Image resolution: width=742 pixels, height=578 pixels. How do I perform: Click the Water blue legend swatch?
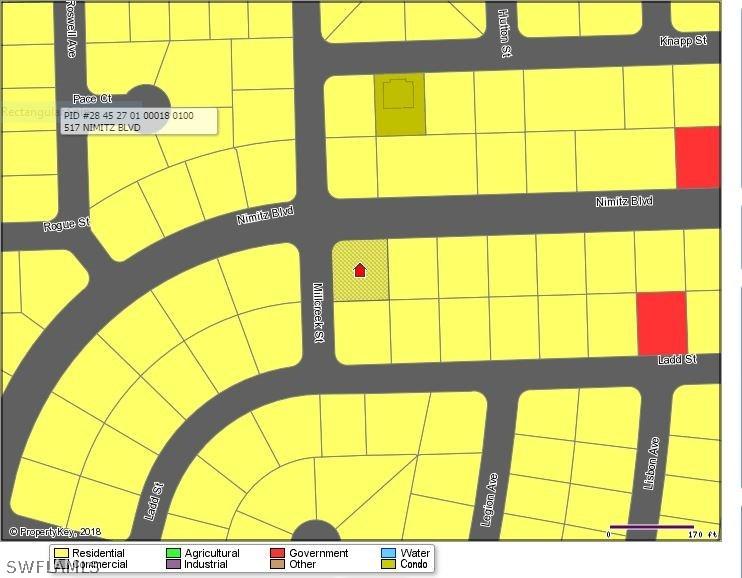[389, 553]
